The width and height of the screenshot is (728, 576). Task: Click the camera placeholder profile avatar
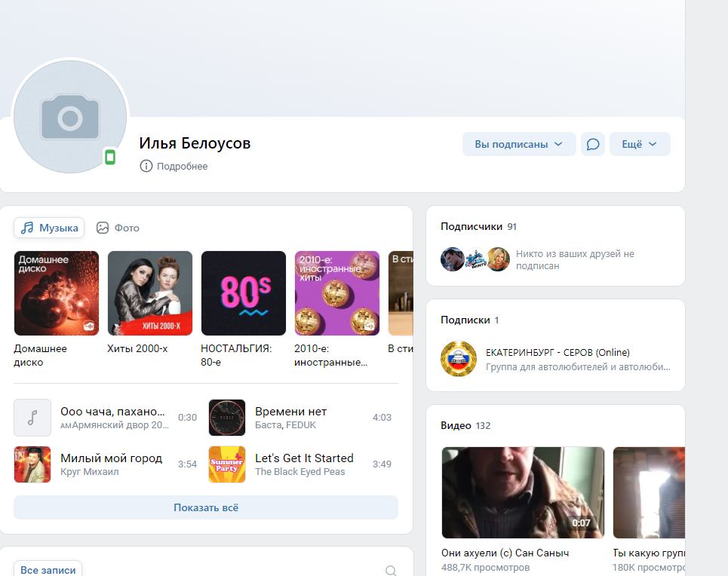click(x=70, y=117)
